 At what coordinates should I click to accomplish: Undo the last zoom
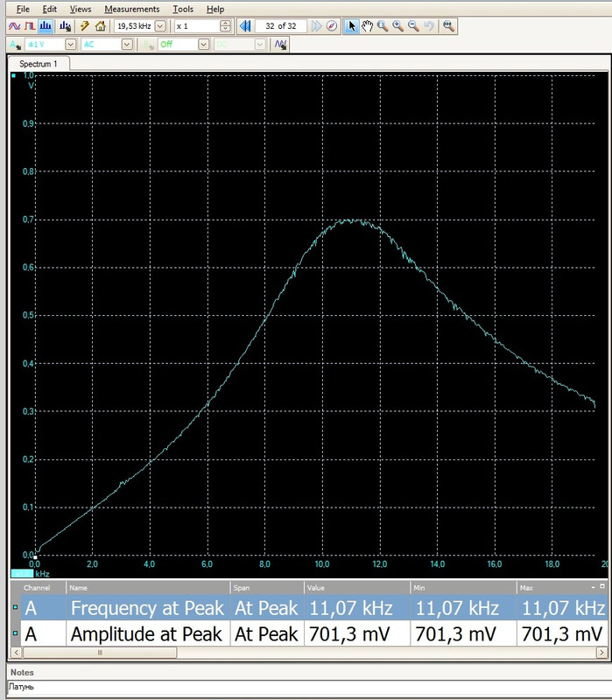[x=429, y=26]
